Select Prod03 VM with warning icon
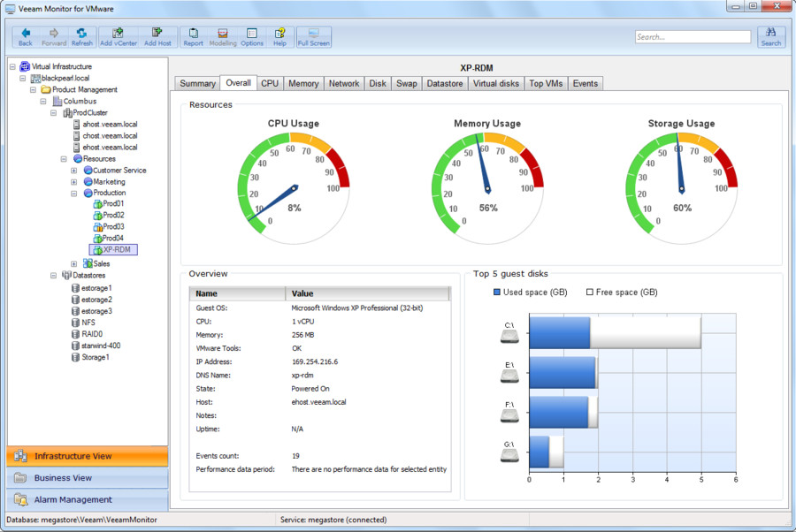Viewport: 796px width, 532px height. [x=109, y=227]
